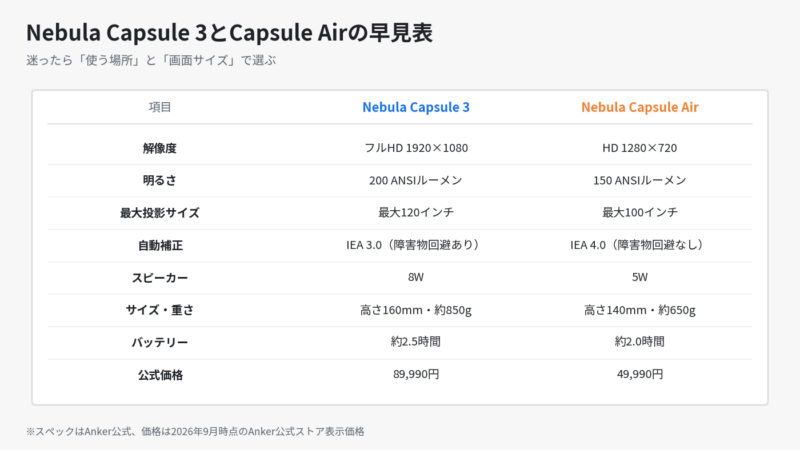The height and width of the screenshot is (450, 800).
Task: Click the '約2.5時間' cell
Action: coord(416,342)
